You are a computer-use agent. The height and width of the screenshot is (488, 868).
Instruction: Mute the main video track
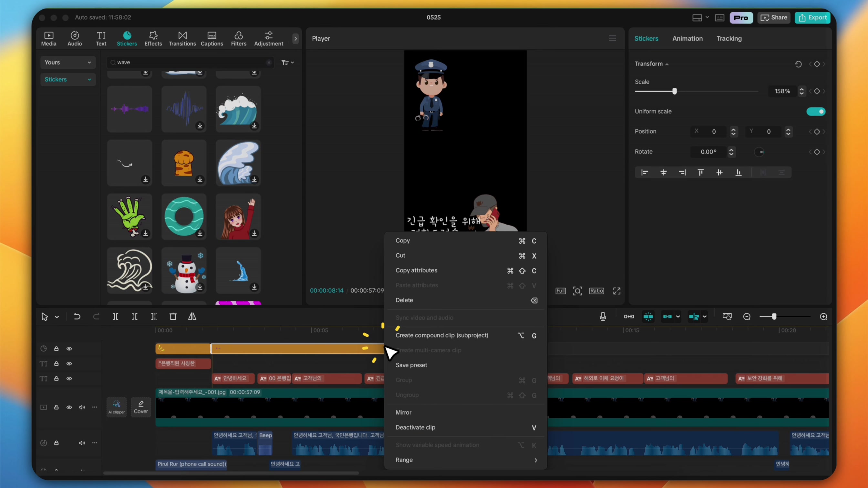click(82, 408)
